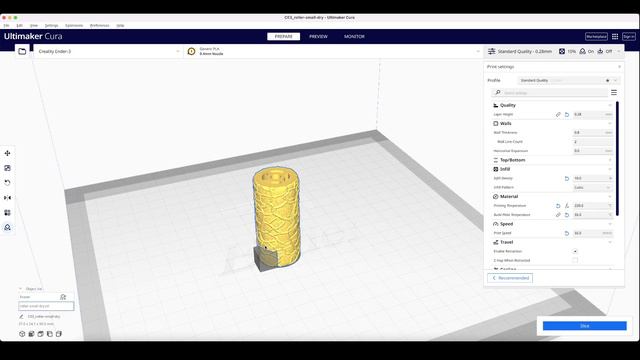Open the Infill Pattern Cubic dropdown
This screenshot has height=360, width=640.
point(593,187)
